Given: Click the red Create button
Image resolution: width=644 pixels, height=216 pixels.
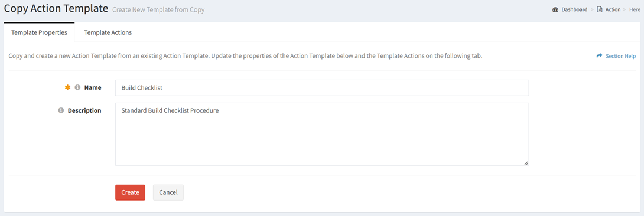Looking at the screenshot, I should pyautogui.click(x=130, y=192).
